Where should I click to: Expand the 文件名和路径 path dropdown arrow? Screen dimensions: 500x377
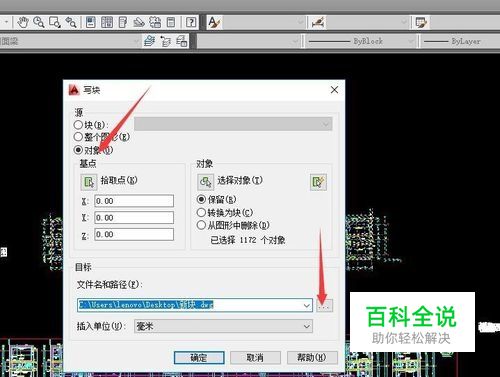307,305
